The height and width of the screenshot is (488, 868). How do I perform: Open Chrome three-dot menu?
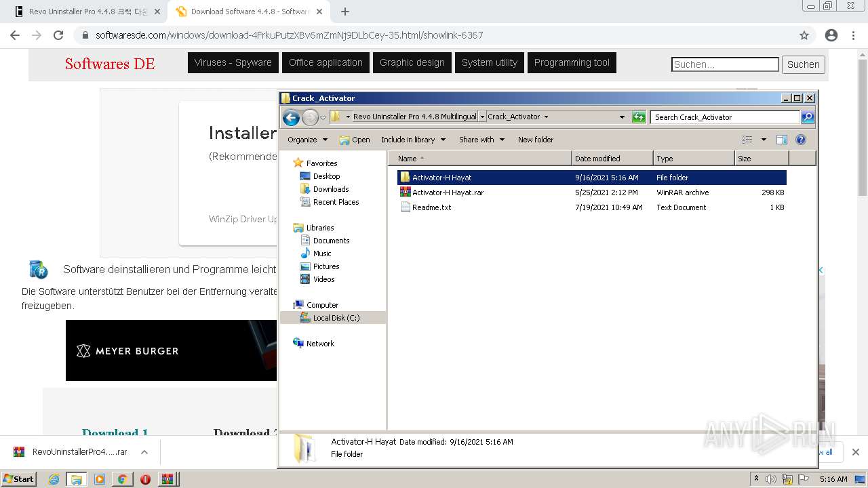tap(853, 35)
